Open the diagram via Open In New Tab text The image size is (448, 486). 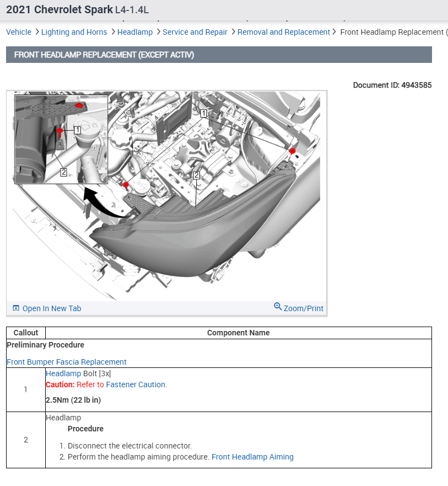coord(52,308)
